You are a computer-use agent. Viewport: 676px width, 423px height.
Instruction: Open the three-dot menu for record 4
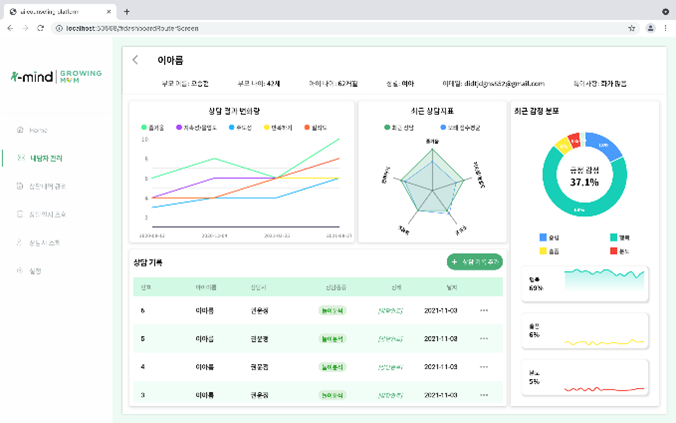click(484, 367)
